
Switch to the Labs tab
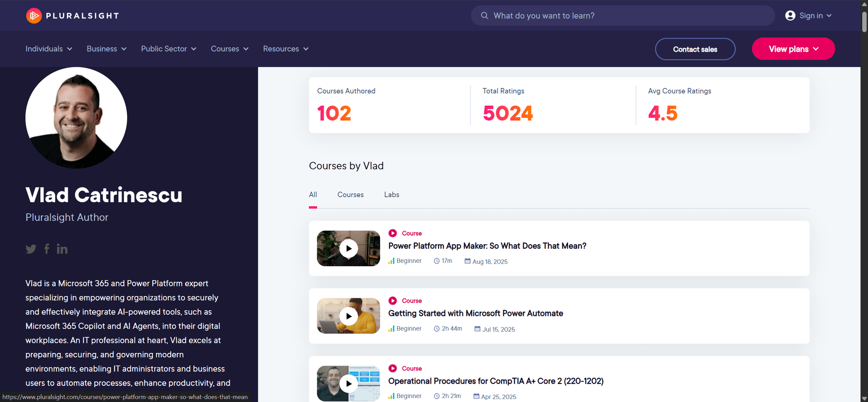[391, 195]
